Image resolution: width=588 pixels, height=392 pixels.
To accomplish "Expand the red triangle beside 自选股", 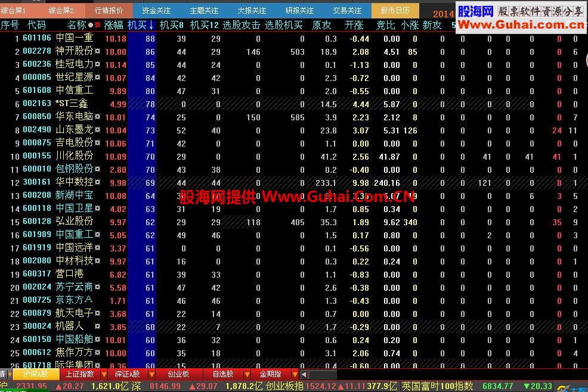I will (247, 375).
